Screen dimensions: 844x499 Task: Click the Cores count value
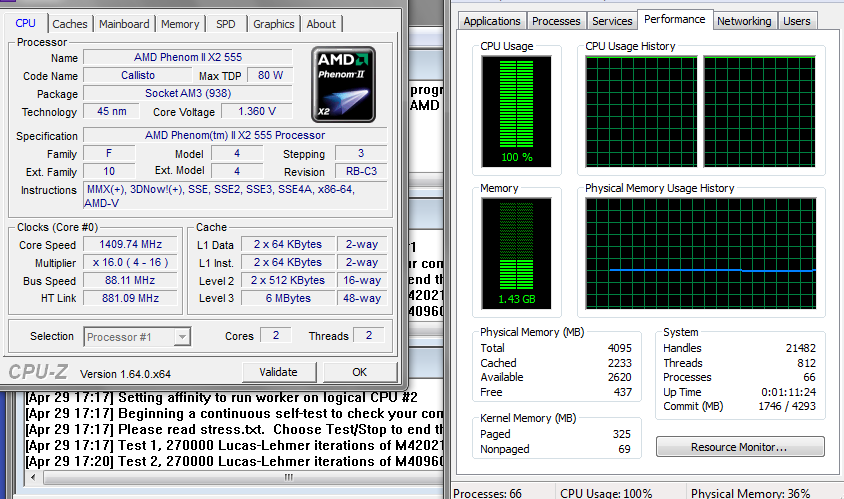tap(276, 335)
